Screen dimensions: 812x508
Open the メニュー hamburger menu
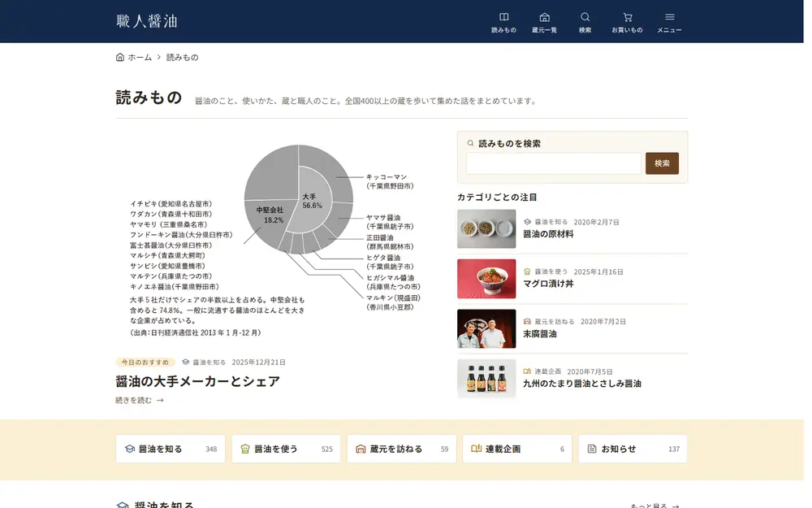pyautogui.click(x=670, y=23)
